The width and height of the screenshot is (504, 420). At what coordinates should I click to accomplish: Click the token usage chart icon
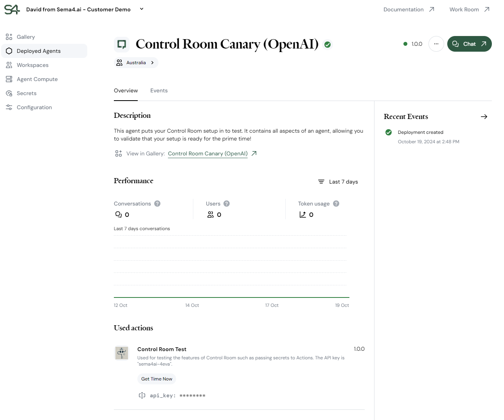coord(302,215)
